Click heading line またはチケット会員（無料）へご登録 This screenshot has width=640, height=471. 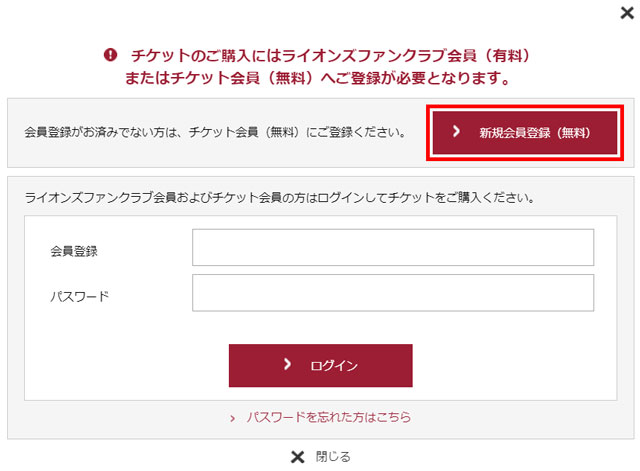coord(319,78)
